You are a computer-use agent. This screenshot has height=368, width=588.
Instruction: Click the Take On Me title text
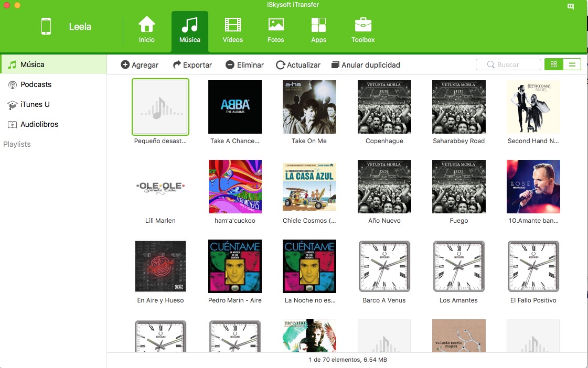click(309, 141)
